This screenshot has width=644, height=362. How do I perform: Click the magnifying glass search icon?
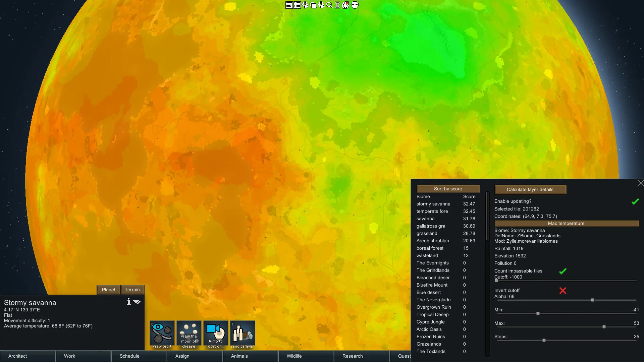(x=329, y=5)
